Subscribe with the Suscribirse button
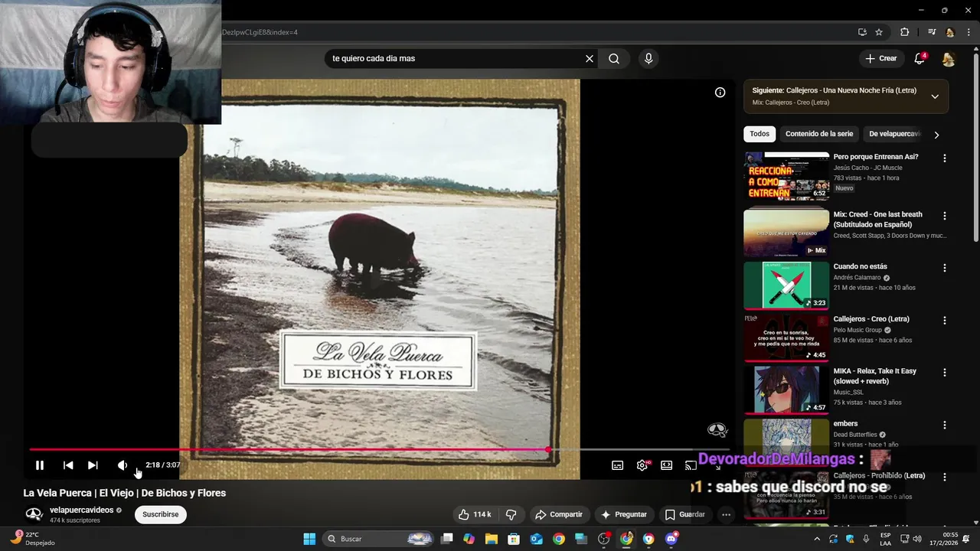 [x=161, y=514]
